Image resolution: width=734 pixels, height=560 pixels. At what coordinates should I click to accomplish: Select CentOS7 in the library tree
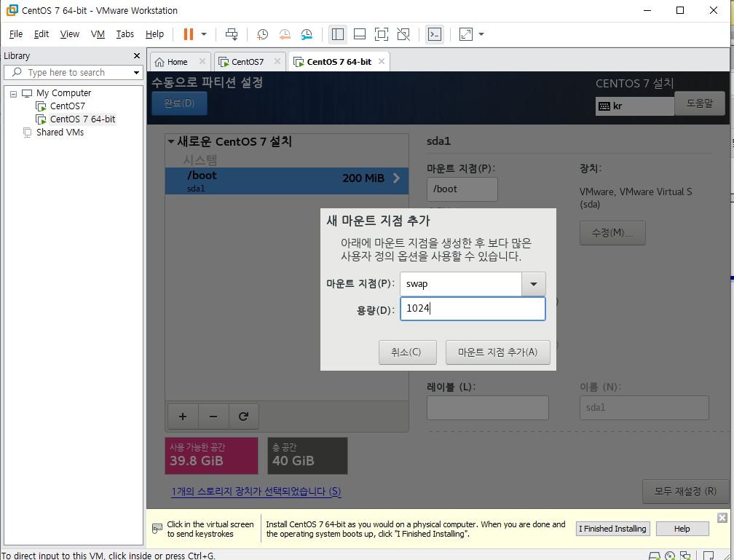click(x=68, y=106)
